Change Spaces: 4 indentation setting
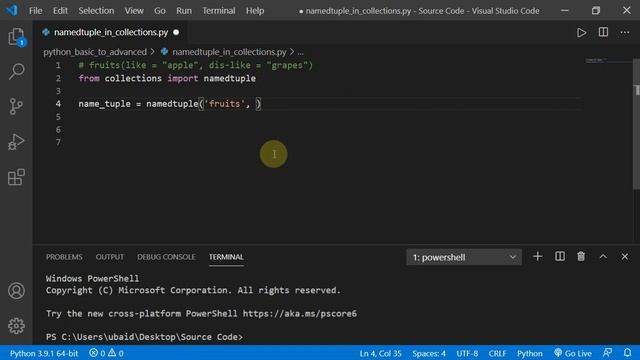The width and height of the screenshot is (640, 360). point(429,353)
